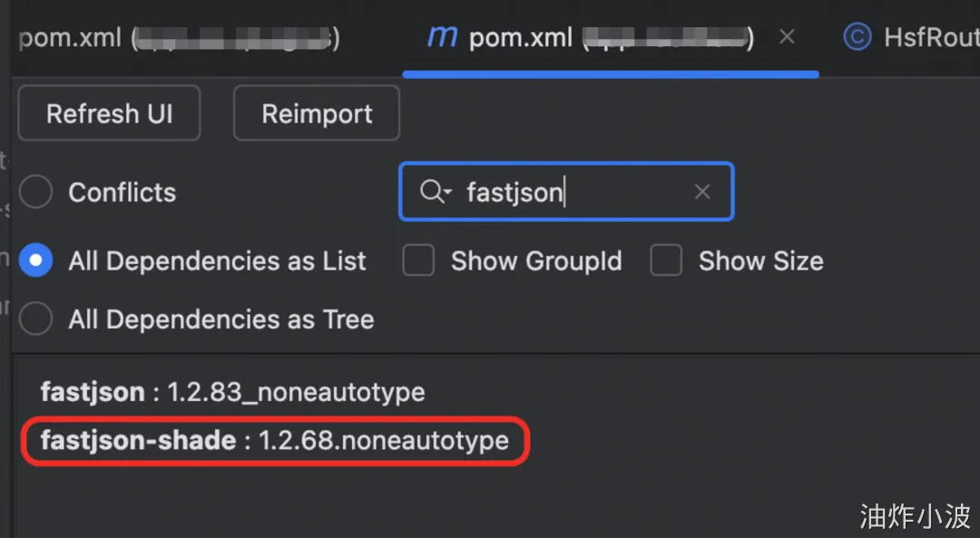Screen dimensions: 980x538
Task: Clear the fastjson search text with X
Action: pos(702,191)
